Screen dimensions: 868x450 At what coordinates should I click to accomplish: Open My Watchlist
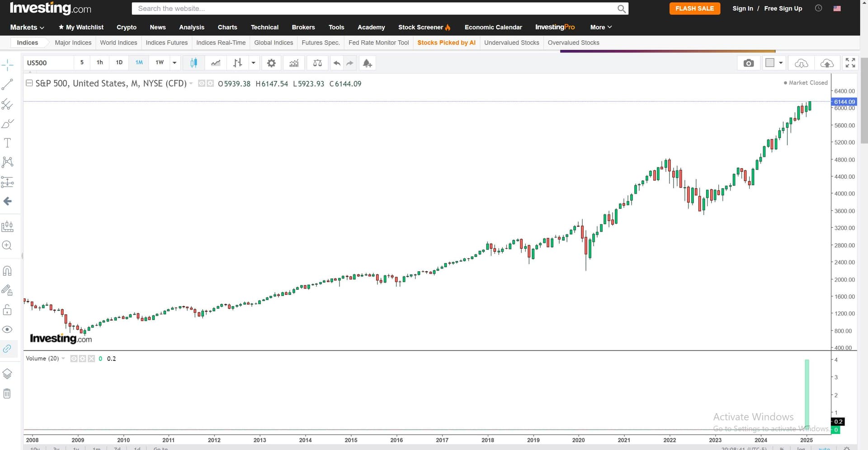81,27
